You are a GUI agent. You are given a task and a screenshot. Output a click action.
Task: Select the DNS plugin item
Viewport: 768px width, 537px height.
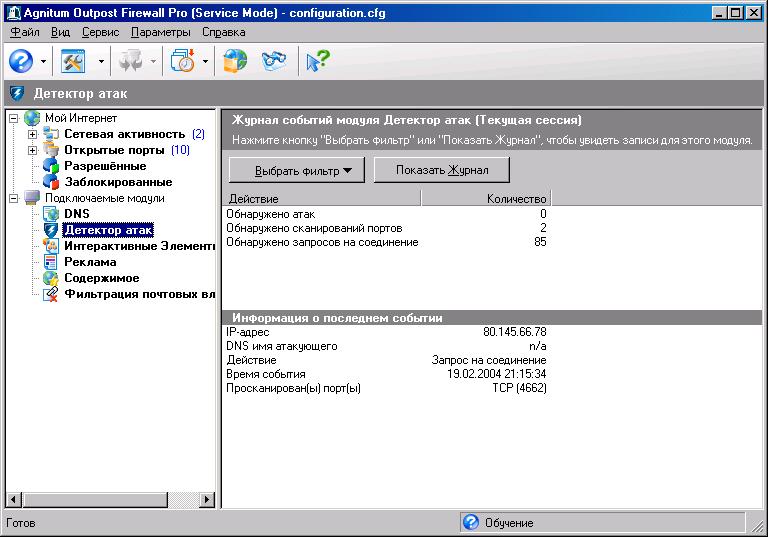pyautogui.click(x=77, y=214)
